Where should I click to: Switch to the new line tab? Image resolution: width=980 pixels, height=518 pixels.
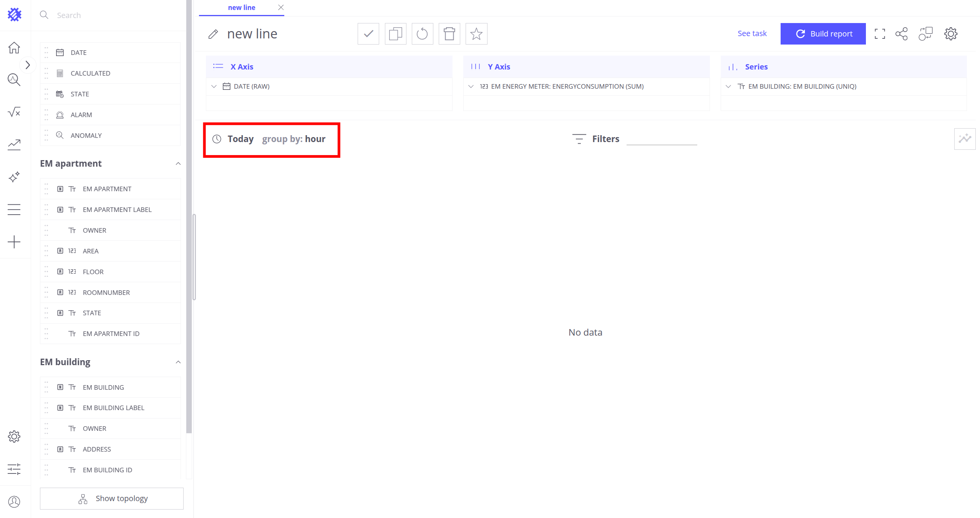pos(241,8)
